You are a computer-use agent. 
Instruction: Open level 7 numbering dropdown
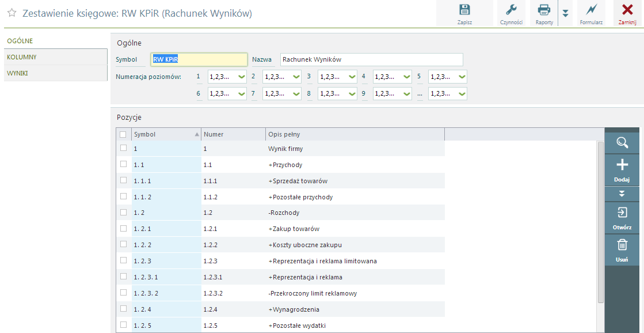pyautogui.click(x=282, y=93)
